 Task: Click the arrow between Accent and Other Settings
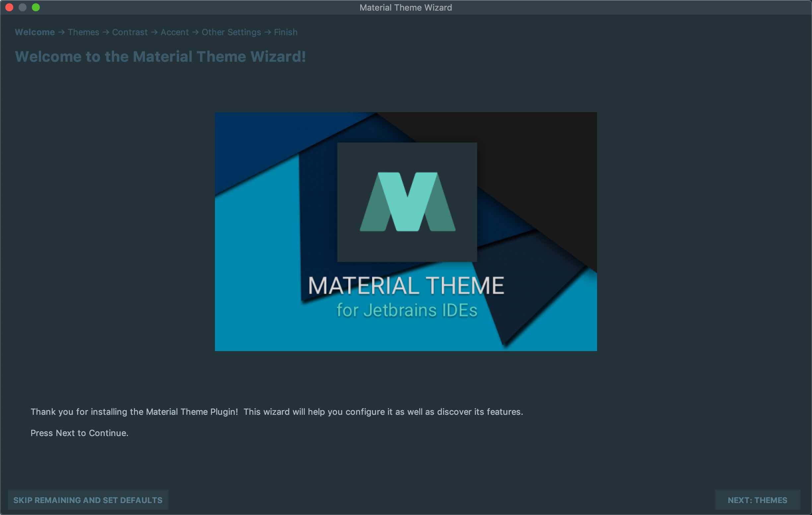[195, 33]
